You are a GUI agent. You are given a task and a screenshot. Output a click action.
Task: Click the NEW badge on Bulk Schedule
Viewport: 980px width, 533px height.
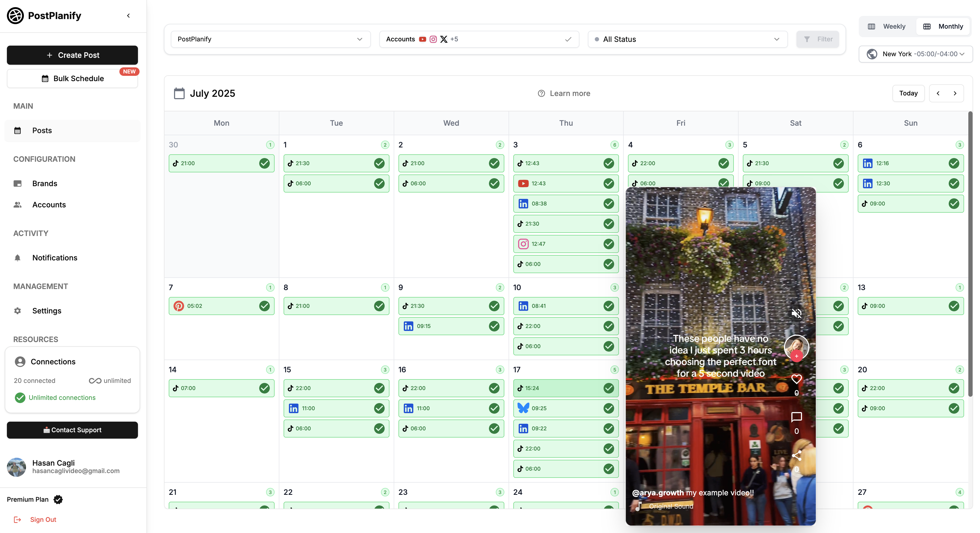129,72
